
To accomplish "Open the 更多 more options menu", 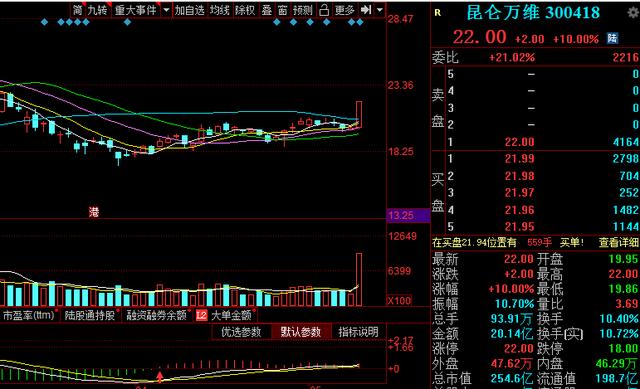I will click(x=344, y=10).
